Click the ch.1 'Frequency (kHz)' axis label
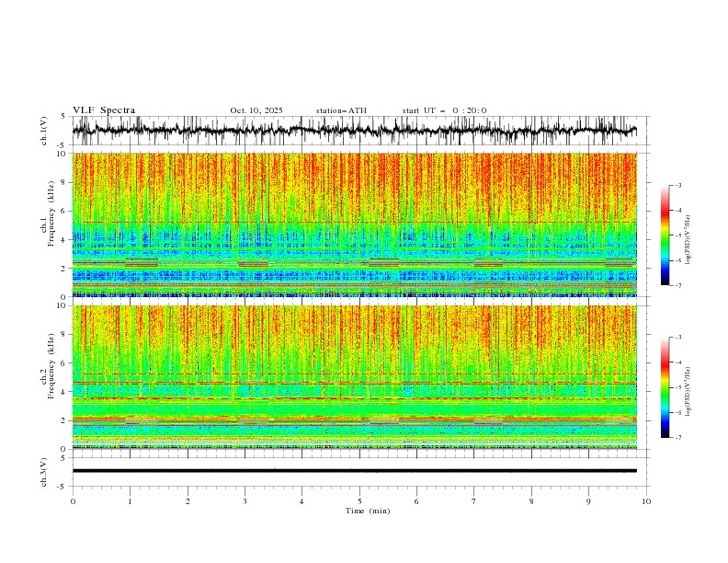Screen dimensions: 728x563 [x=51, y=213]
